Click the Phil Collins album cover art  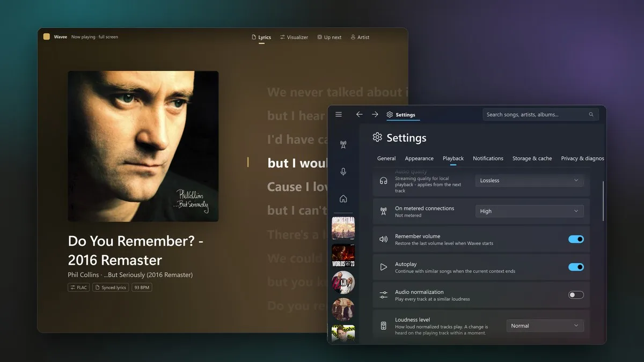pyautogui.click(x=143, y=146)
